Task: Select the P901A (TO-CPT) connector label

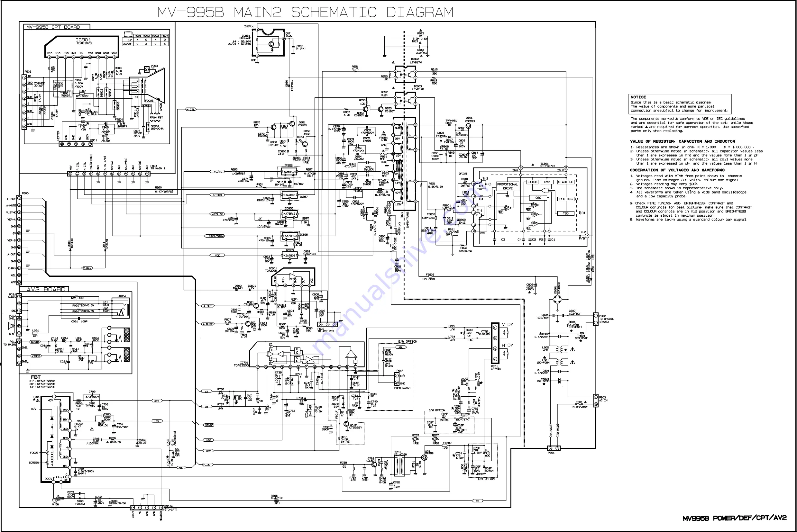Action: click(x=171, y=508)
